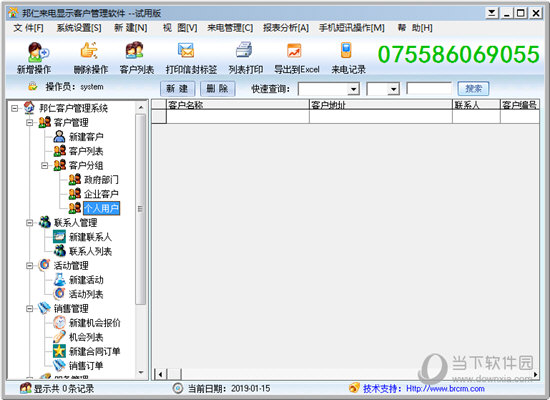Image resolution: width=550 pixels, height=400 pixels.
Task: Click the quick search text field
Action: 429,88
